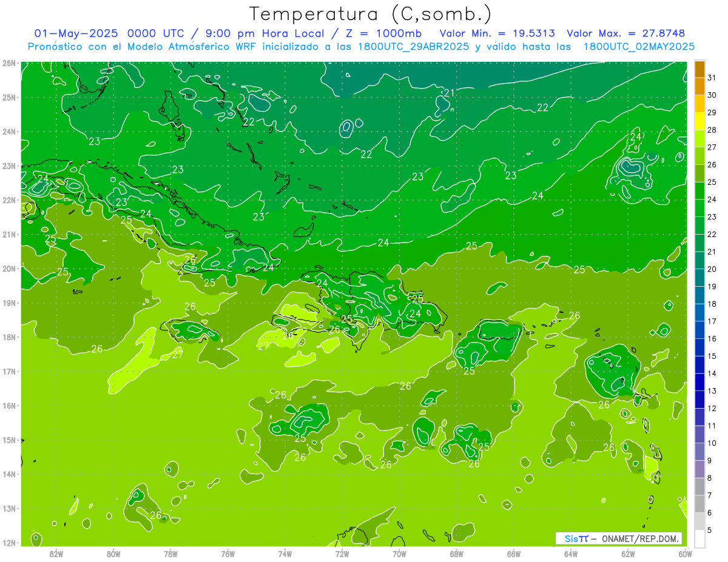This screenshot has width=728, height=562.
Task: Click the legend scale label 5
Action: coord(710,530)
